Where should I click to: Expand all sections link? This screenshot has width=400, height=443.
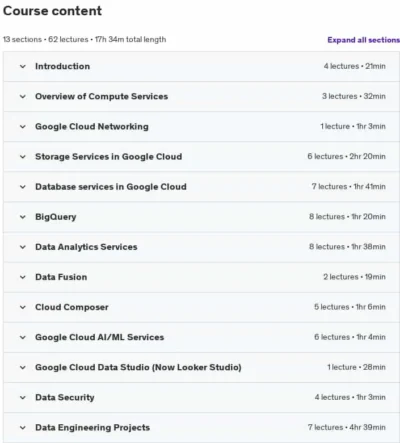click(x=363, y=40)
